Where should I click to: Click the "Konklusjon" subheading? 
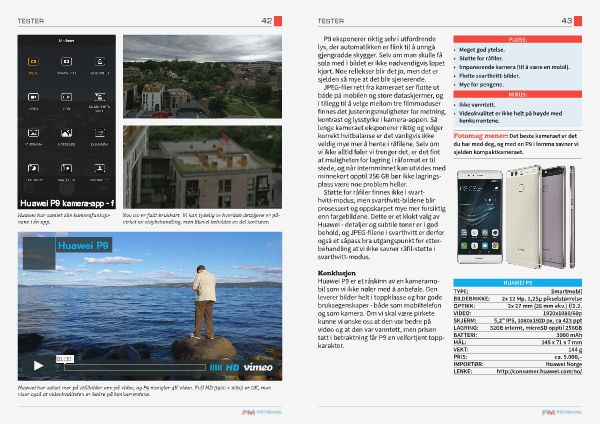point(336,273)
